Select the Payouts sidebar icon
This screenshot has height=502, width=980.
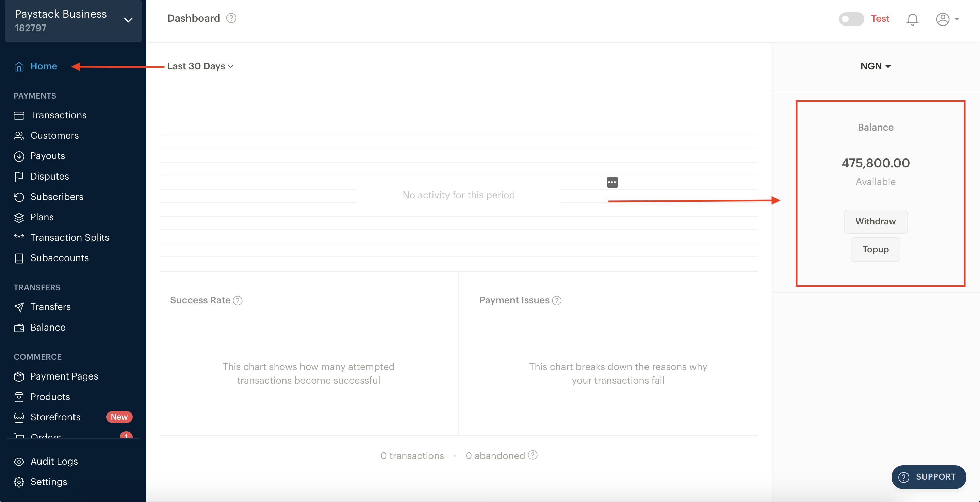click(19, 155)
